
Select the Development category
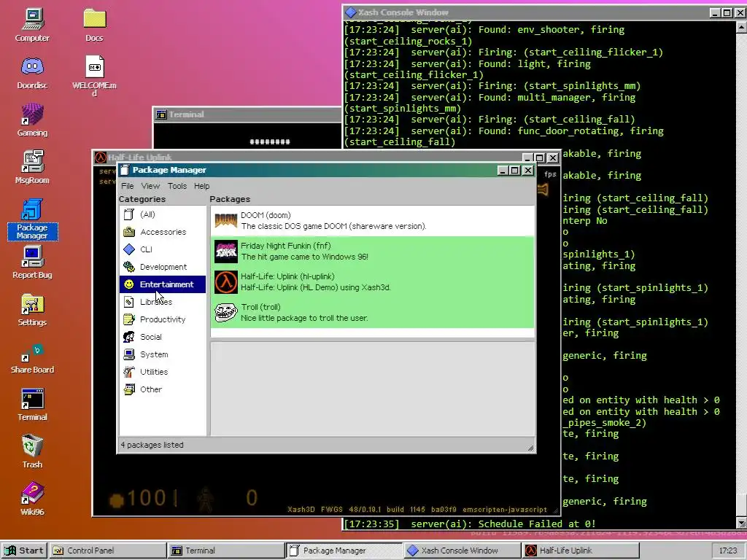pos(163,267)
